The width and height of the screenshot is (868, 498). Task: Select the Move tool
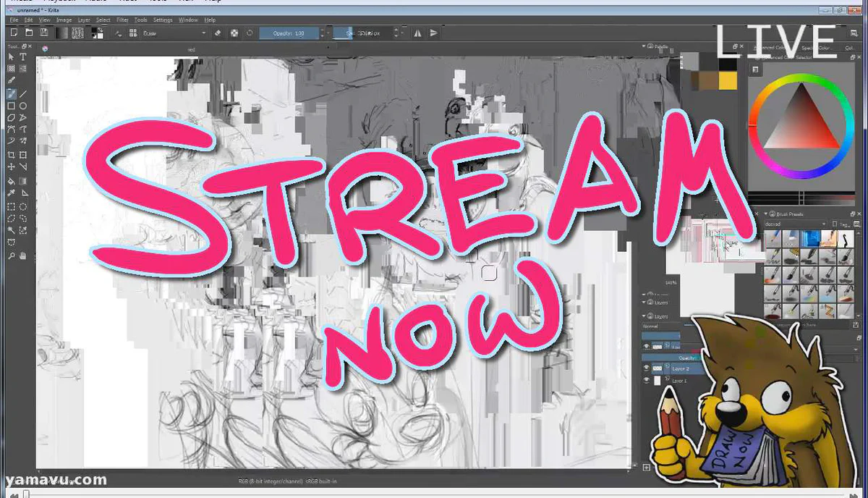12,166
